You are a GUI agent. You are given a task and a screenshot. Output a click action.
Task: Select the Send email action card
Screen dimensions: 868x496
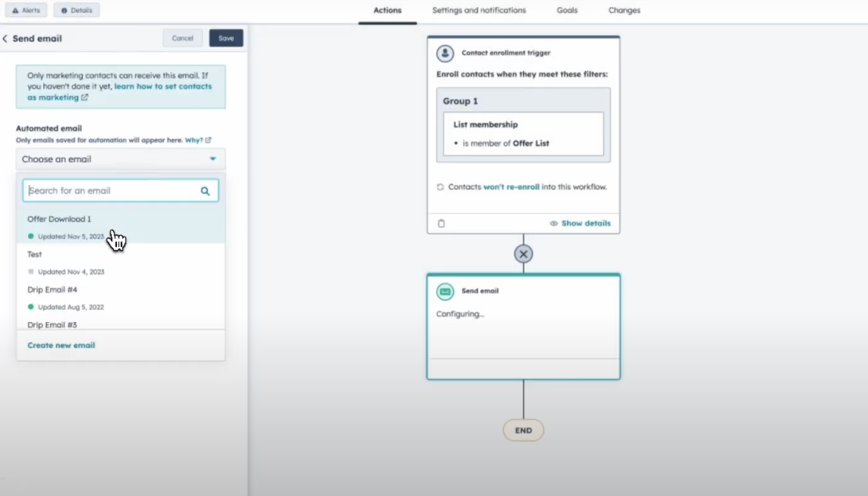[x=524, y=327]
